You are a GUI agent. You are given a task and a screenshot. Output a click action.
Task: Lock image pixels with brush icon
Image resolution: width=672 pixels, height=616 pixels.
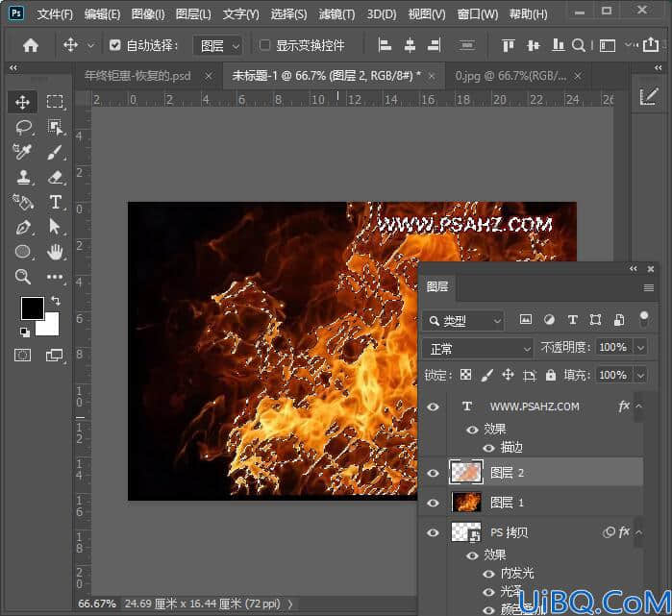[x=486, y=375]
